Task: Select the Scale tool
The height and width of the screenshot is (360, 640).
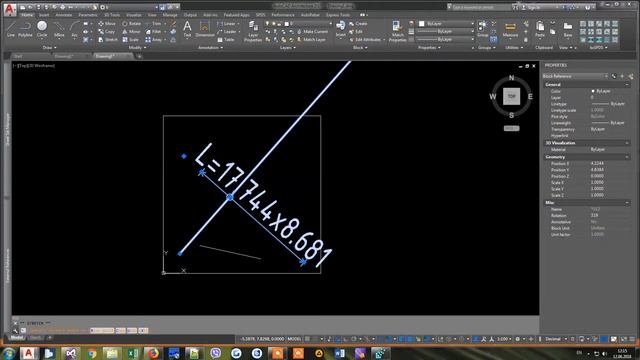Action: 131,40
